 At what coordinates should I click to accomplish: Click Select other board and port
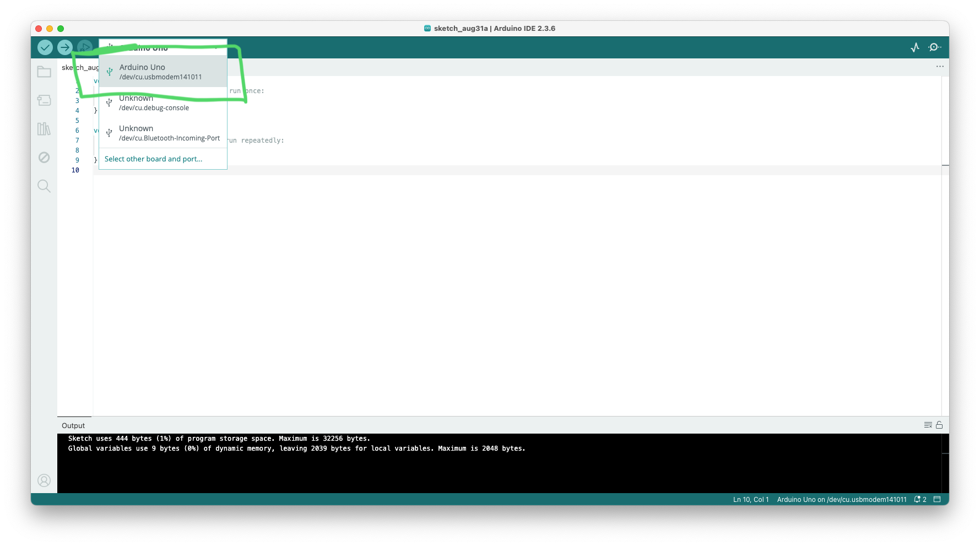[153, 159]
